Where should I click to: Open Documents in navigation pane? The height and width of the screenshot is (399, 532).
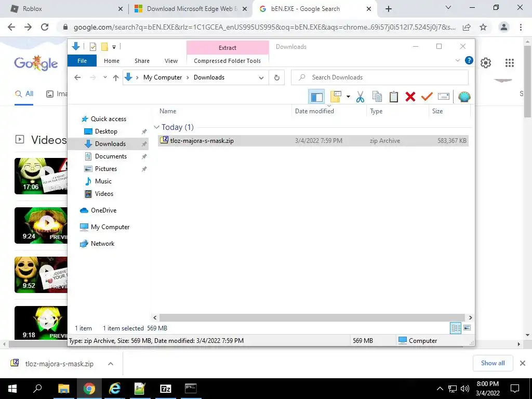111,156
